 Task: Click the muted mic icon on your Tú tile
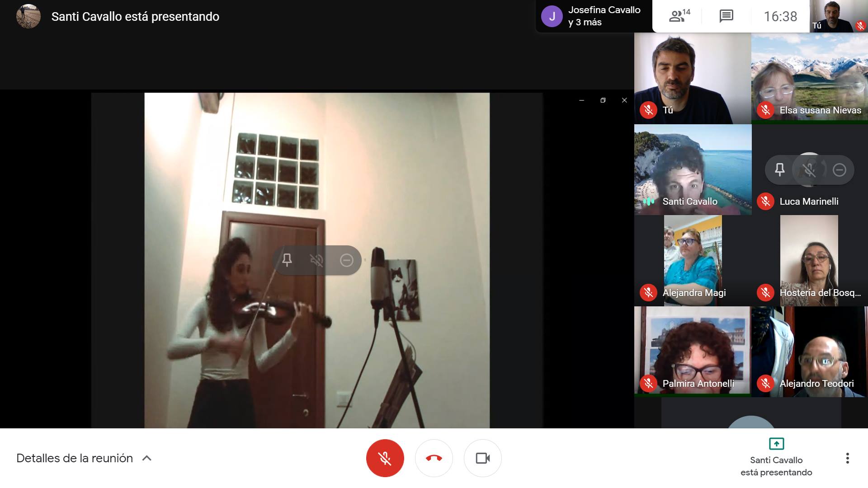[x=648, y=110]
